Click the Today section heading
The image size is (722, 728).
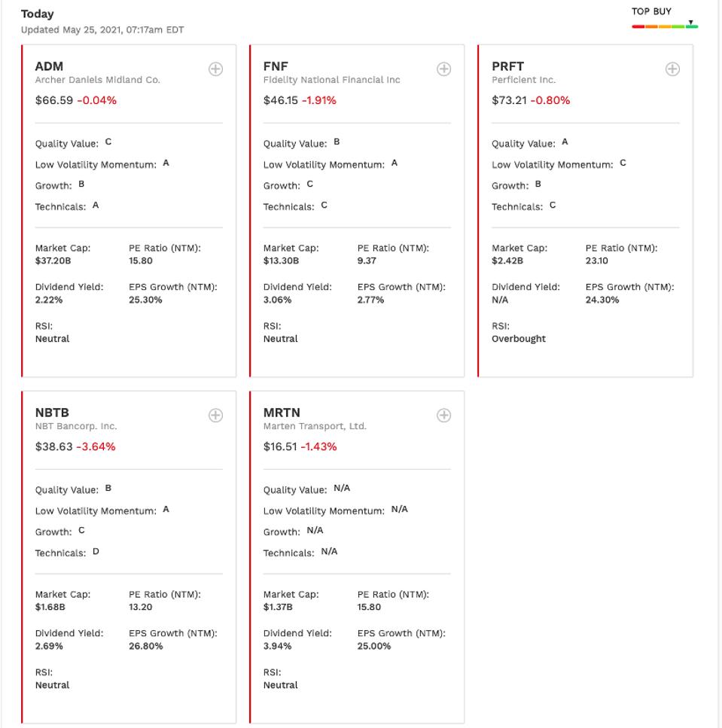pos(37,14)
